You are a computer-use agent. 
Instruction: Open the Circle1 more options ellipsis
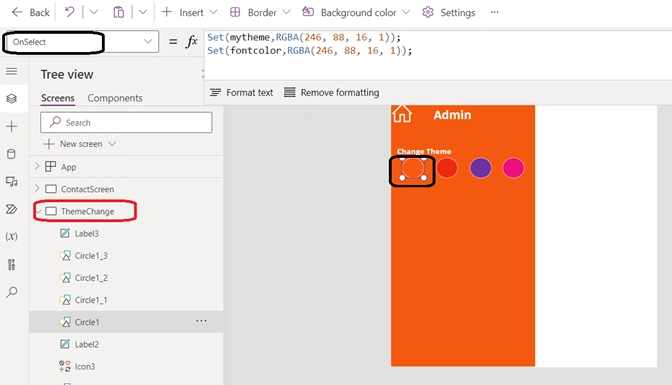[x=201, y=321]
